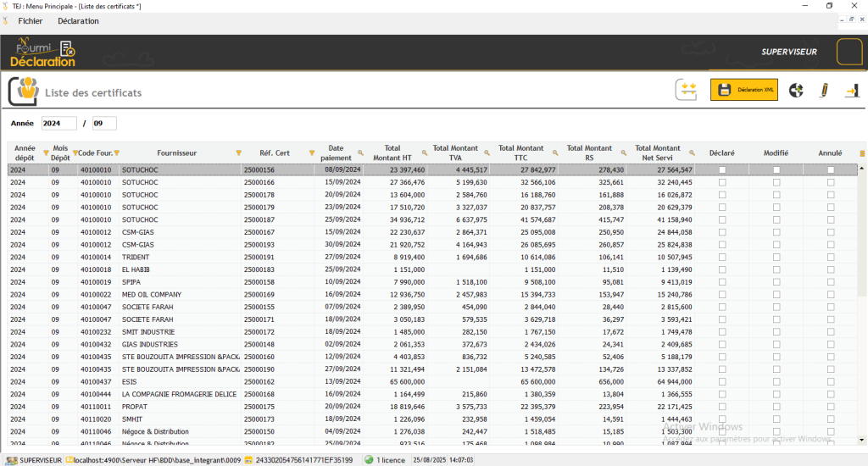Click search magnifier in Total Montant RS column
Screen dimensions: 868x466
tap(624, 153)
